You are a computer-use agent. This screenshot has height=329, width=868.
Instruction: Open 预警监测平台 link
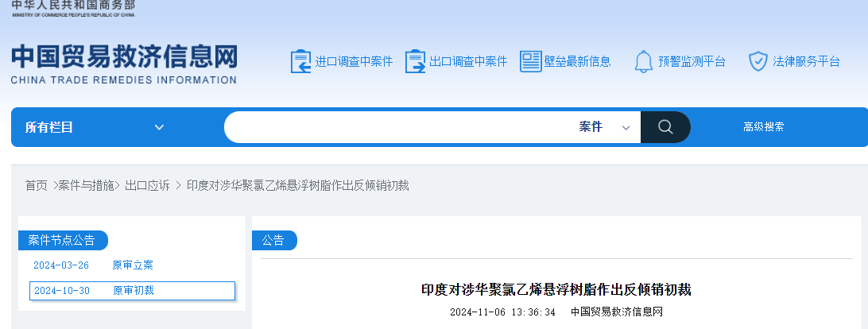pyautogui.click(x=692, y=61)
